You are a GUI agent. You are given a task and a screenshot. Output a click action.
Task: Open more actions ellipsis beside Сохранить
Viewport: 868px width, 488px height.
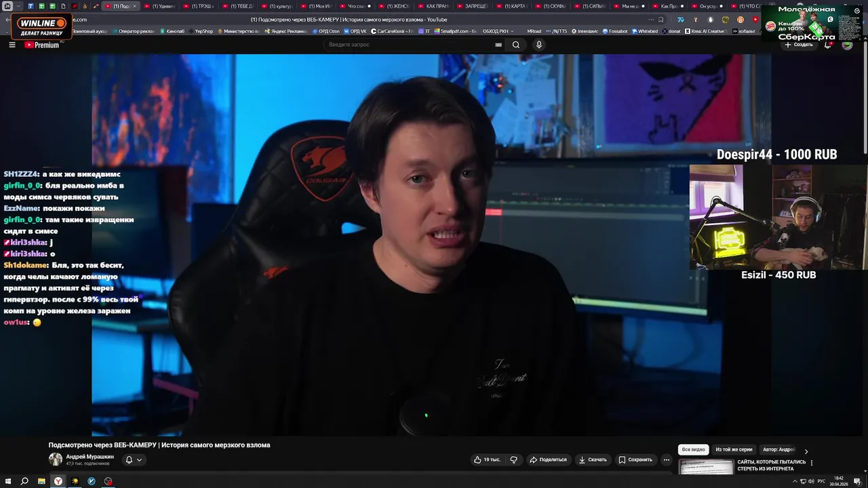(666, 460)
